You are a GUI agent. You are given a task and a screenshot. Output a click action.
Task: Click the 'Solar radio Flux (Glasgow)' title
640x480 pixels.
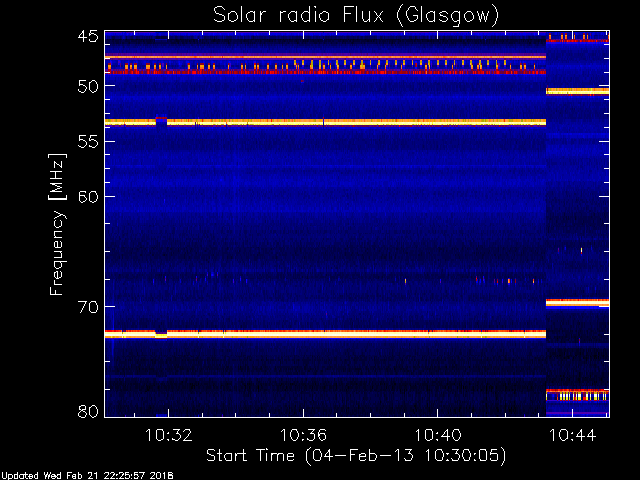click(356, 16)
